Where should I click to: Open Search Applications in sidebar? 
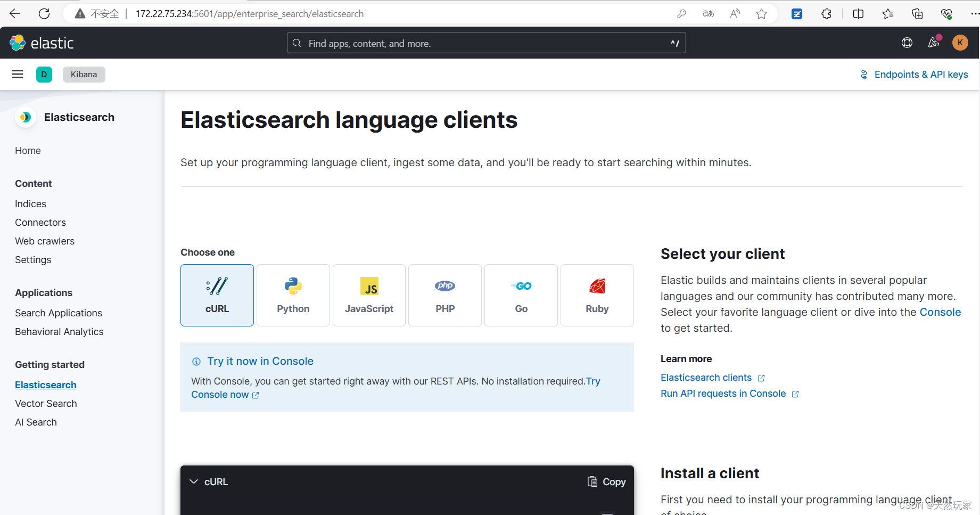(59, 313)
